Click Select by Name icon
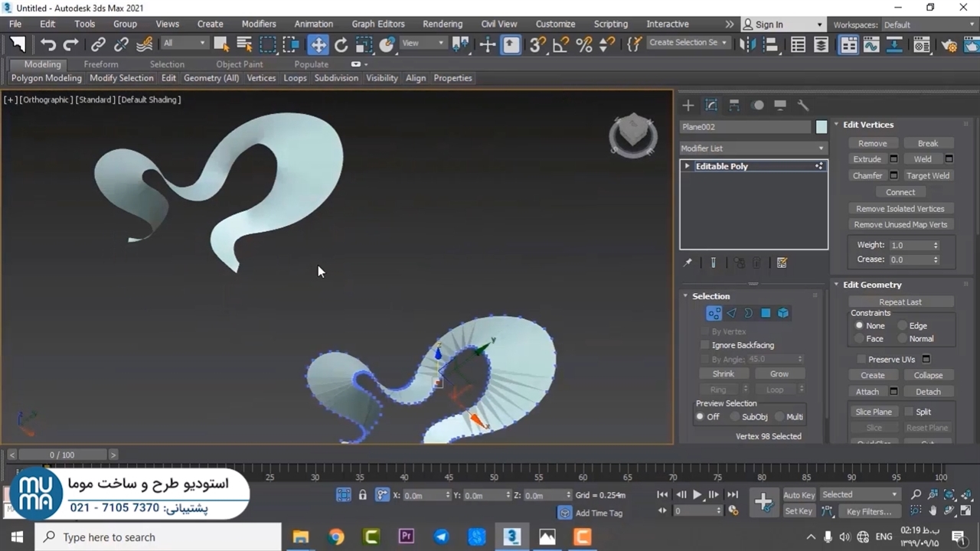 244,44
